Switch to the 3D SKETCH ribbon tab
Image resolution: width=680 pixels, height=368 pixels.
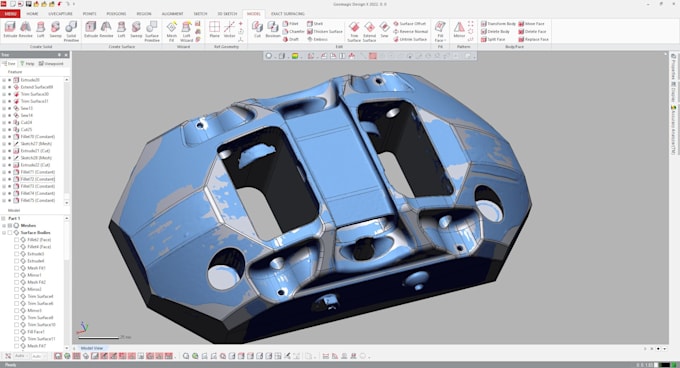click(x=227, y=14)
